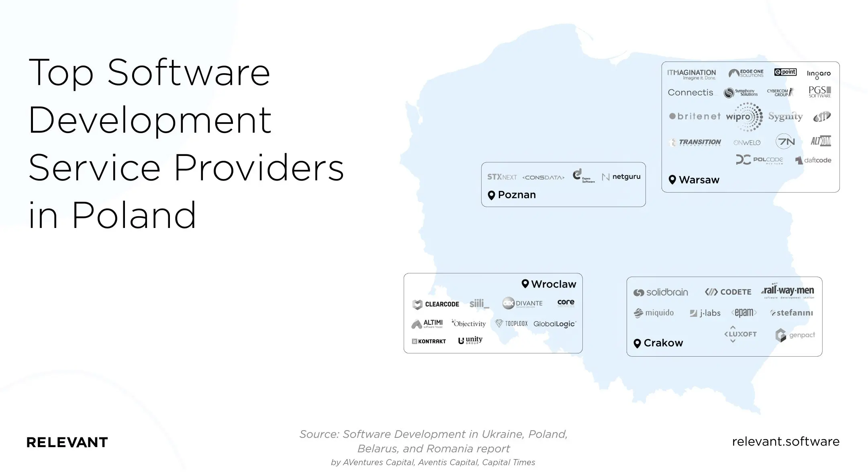The image size is (868, 472).
Task: Click the Divante logo in Wroclaw
Action: click(522, 304)
